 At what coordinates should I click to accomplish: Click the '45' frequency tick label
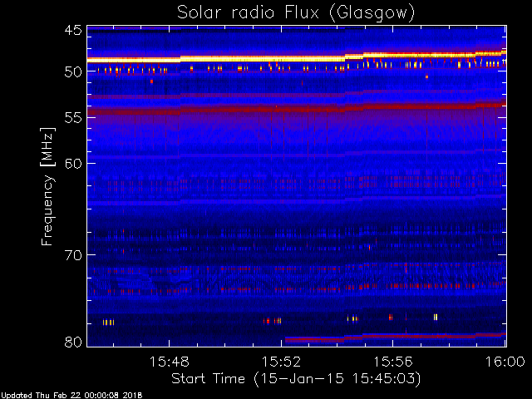coord(73,31)
